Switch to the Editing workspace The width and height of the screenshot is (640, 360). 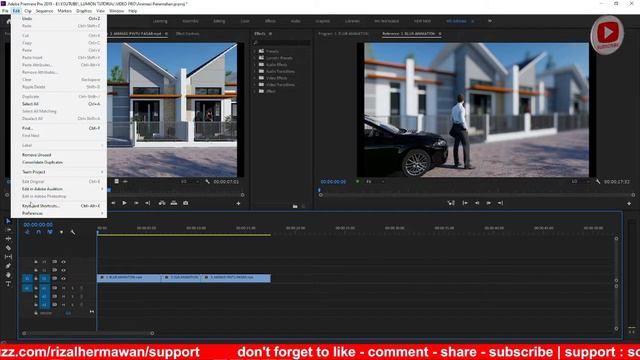[219, 21]
